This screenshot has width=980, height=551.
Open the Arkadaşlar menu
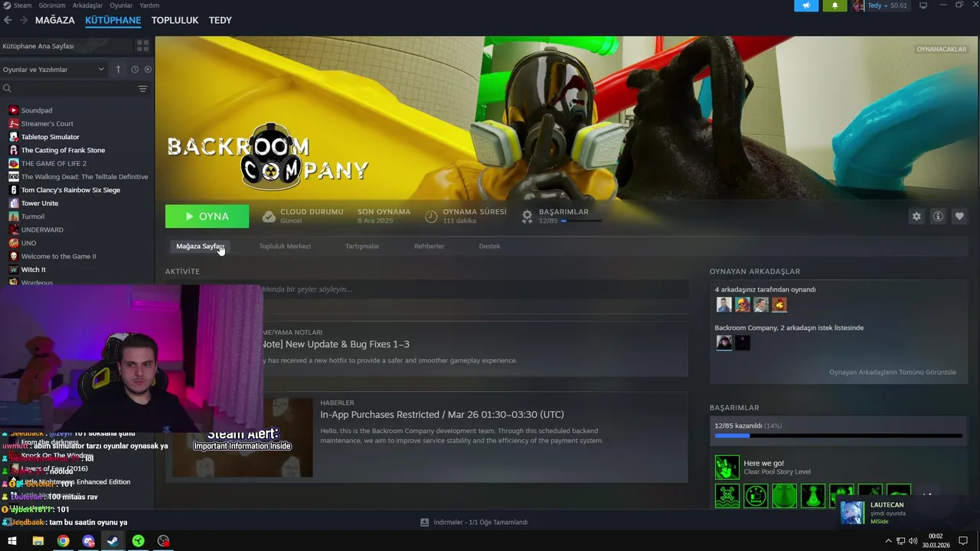point(87,5)
